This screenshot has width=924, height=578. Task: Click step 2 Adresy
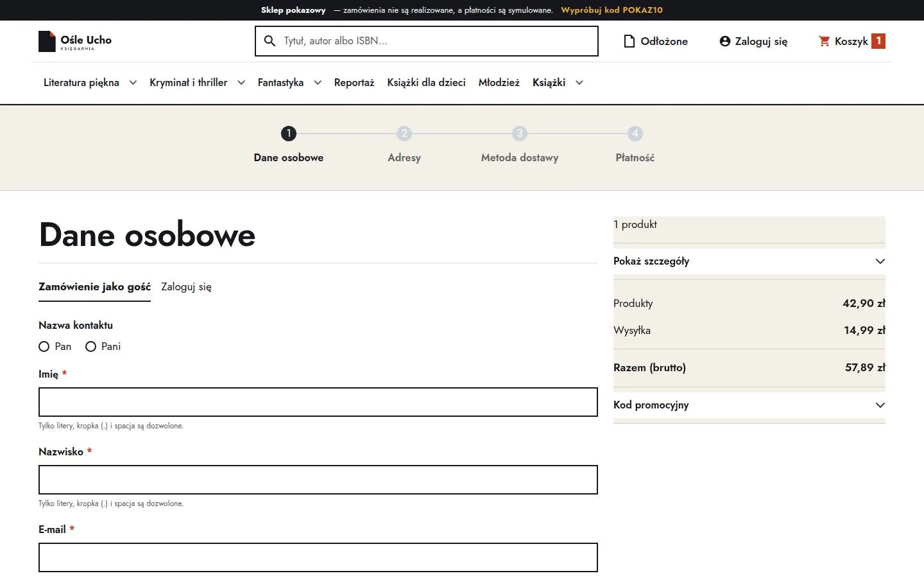[404, 144]
